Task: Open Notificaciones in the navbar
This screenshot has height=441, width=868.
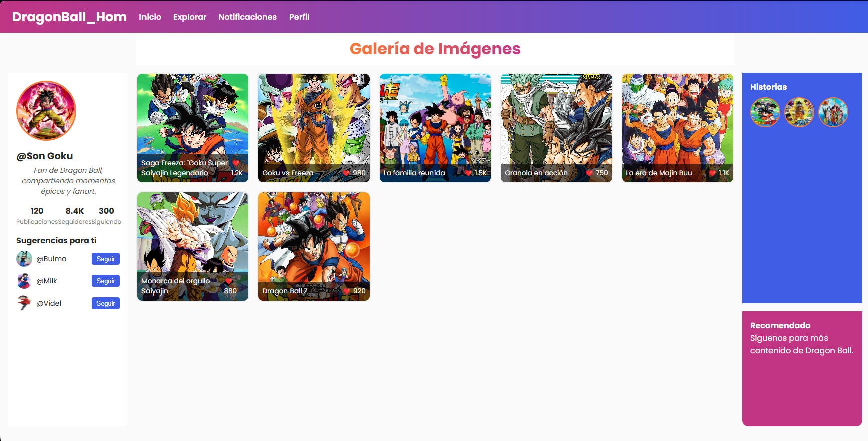Action: tap(247, 17)
